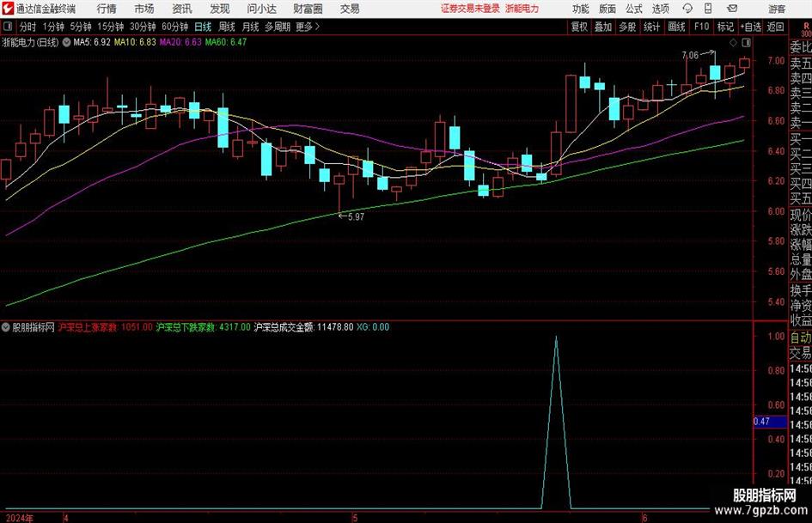Activate the 画线 drawing tool button
The width and height of the screenshot is (812, 523).
(x=676, y=27)
